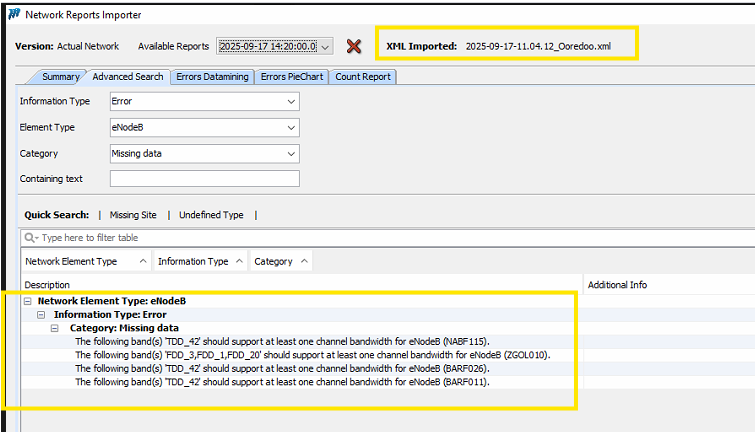
Task: Click the Containing text input field
Action: point(204,179)
